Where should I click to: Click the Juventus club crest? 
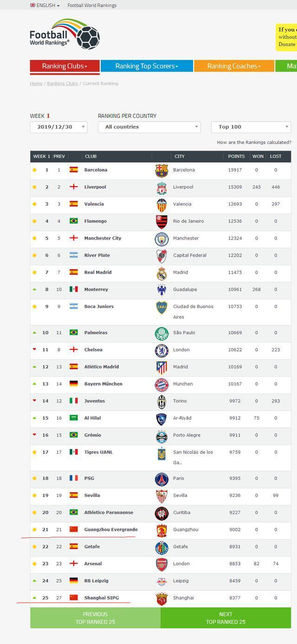coord(161,401)
